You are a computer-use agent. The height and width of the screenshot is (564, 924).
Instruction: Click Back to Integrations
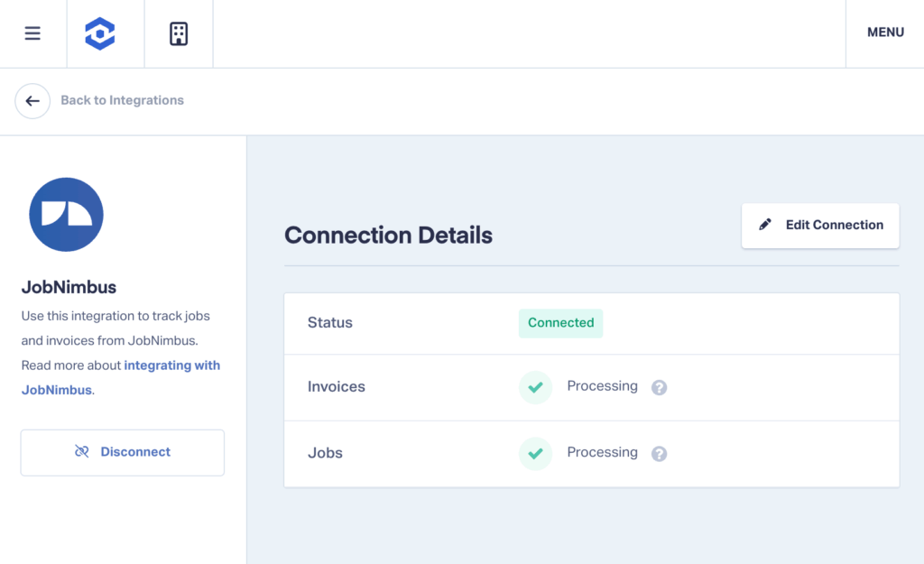[x=122, y=100]
